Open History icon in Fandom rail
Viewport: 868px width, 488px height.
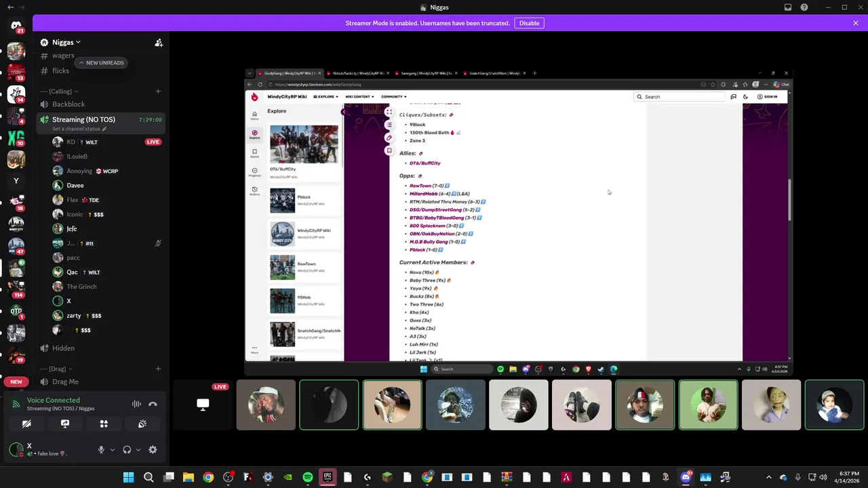tap(254, 191)
